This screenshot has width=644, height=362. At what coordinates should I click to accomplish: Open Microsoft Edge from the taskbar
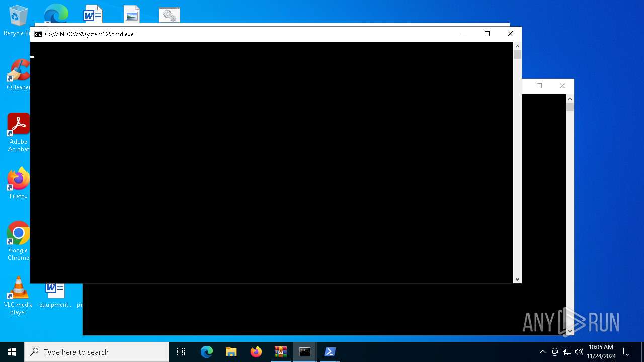coord(207,352)
